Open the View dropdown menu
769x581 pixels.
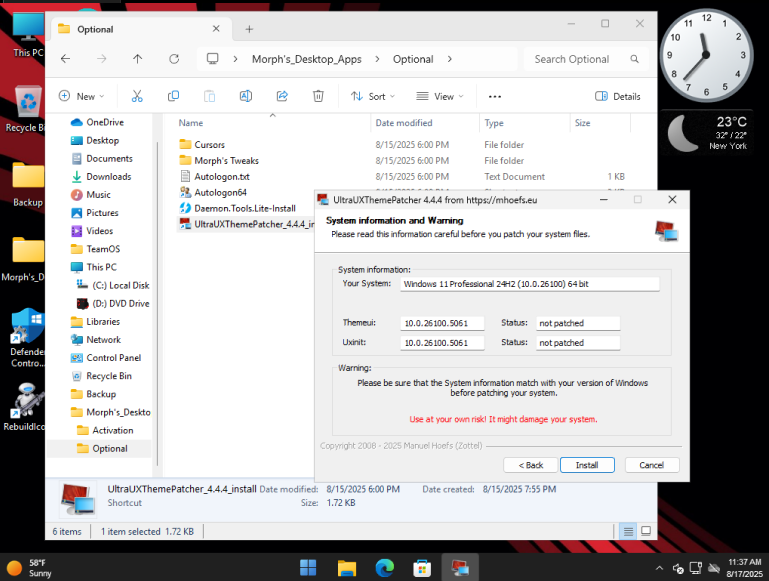(x=439, y=97)
